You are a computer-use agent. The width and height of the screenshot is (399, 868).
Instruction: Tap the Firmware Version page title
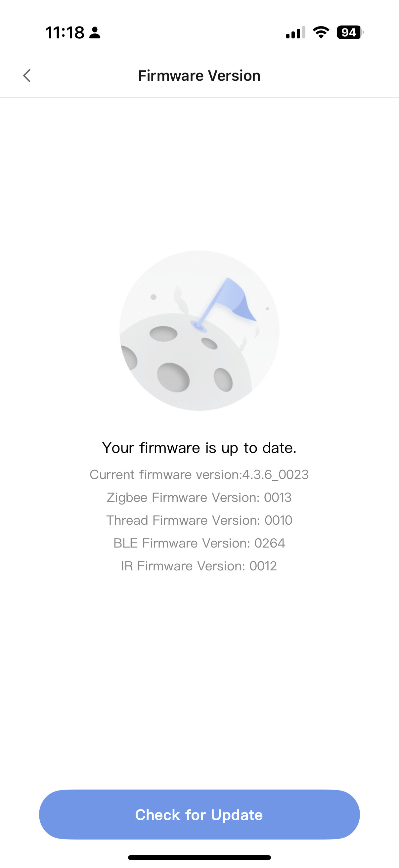click(x=199, y=75)
